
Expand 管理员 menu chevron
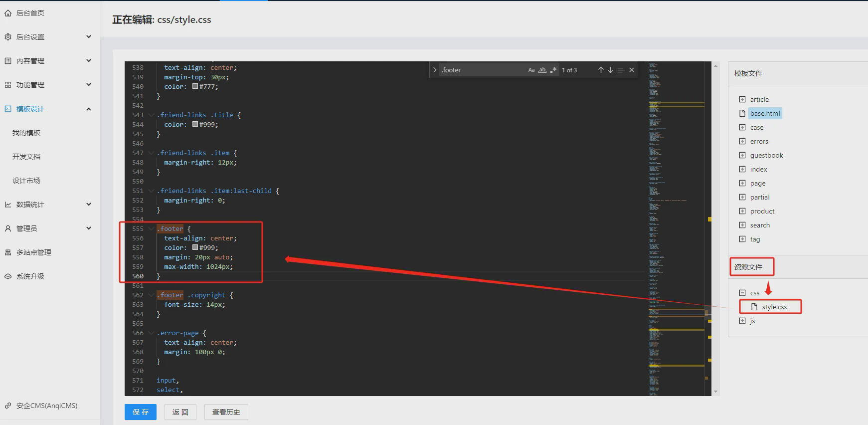[x=89, y=228]
